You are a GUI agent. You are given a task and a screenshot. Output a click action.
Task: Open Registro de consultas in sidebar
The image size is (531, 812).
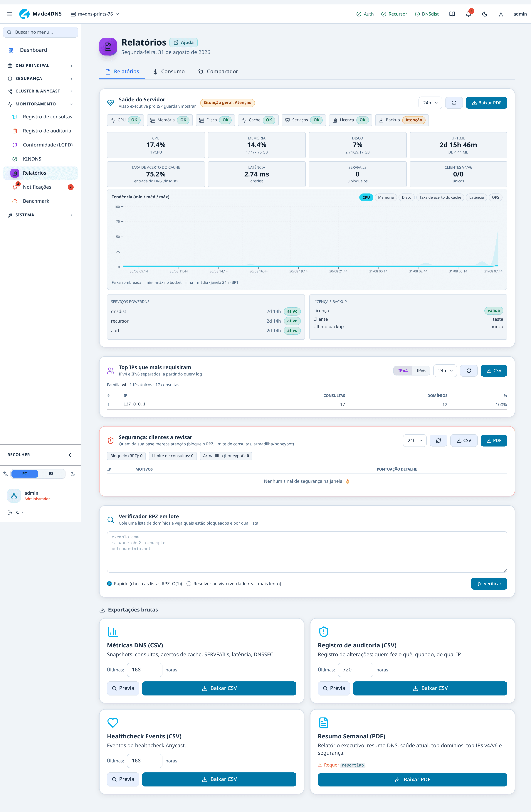click(41, 117)
